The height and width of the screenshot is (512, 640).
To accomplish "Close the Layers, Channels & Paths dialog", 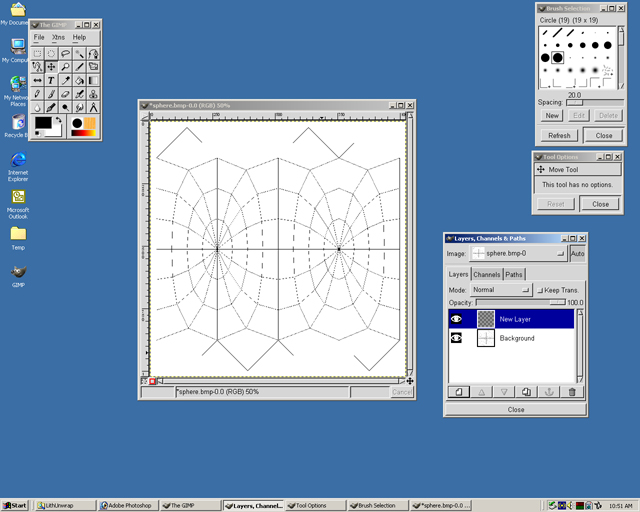I will point(516,410).
